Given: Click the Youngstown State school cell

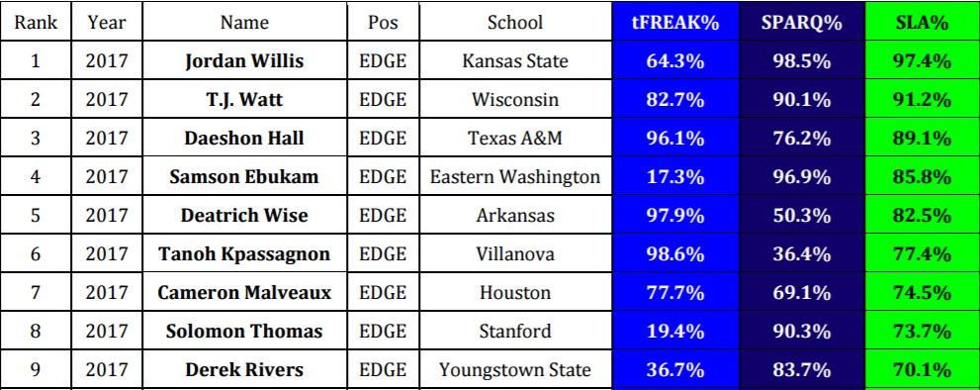Looking at the screenshot, I should tap(515, 369).
